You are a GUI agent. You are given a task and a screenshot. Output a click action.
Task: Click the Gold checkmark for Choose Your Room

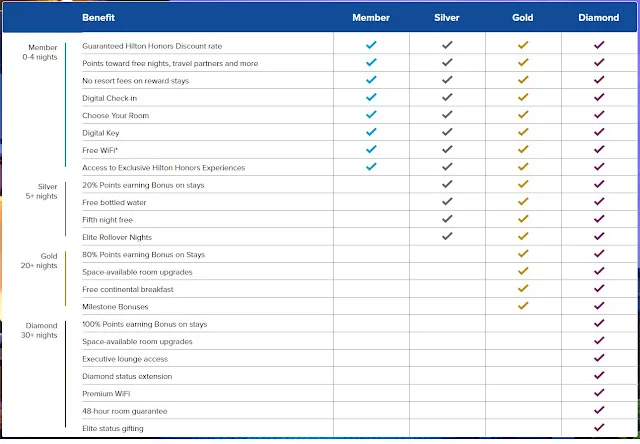pos(523,115)
